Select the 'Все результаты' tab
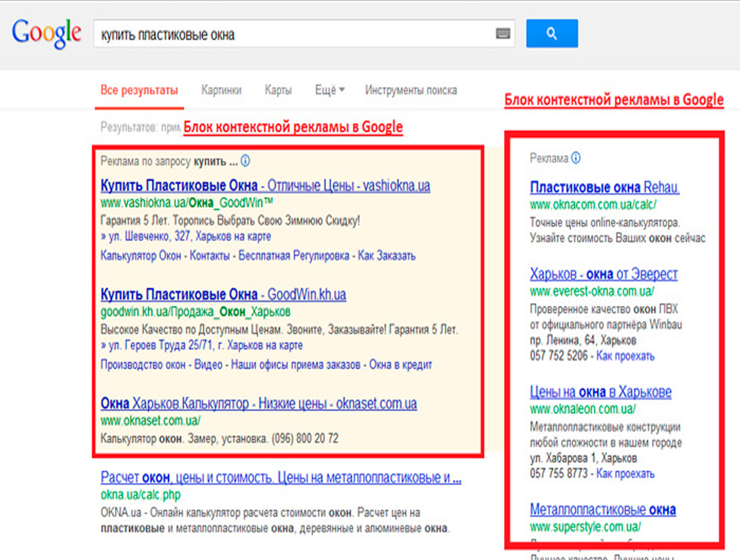 (x=139, y=90)
